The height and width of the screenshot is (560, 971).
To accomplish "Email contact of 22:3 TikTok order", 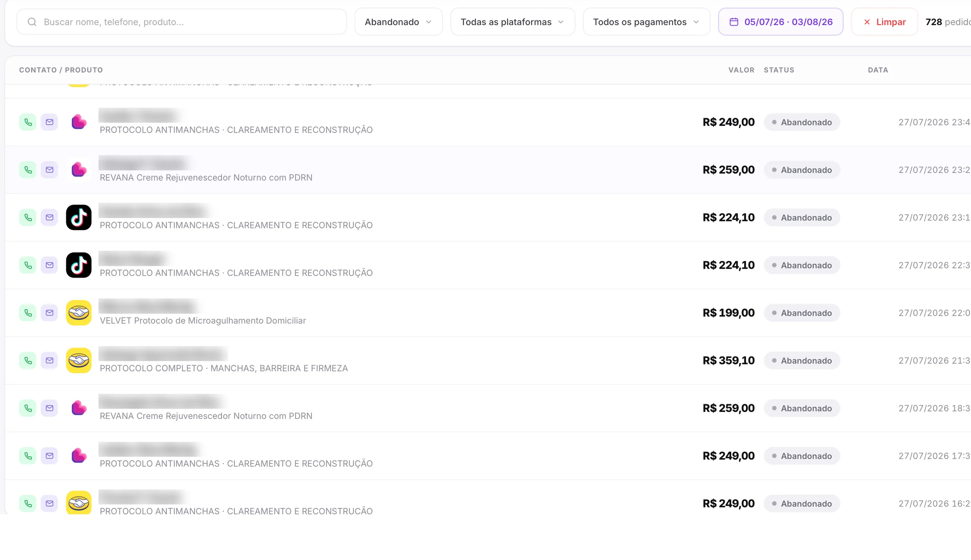I will [x=49, y=265].
